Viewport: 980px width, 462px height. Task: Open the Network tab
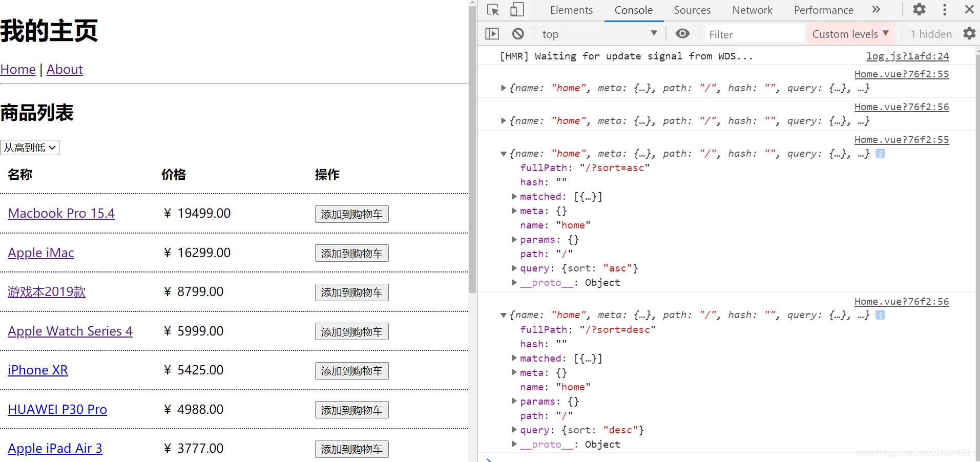[752, 10]
